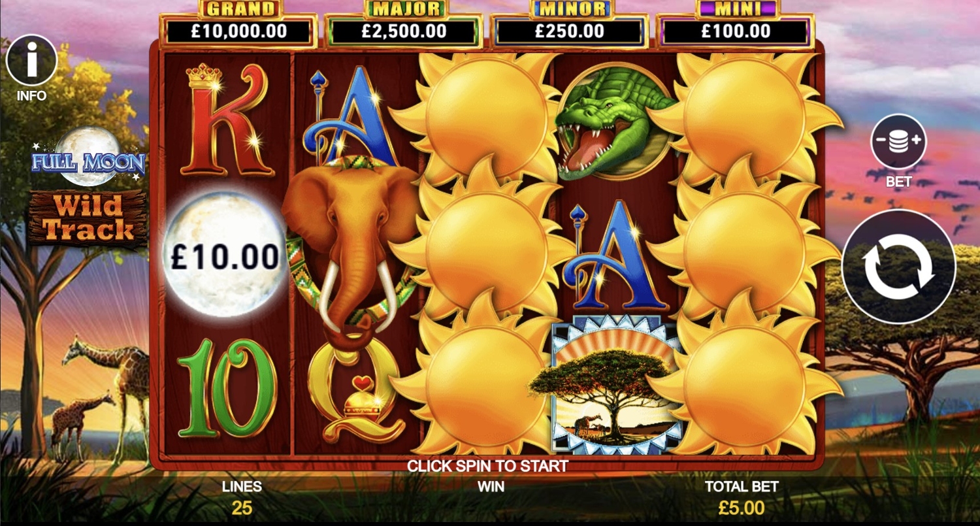Click the MAJOR £2,500.00 jackpot display
Viewport: 980px width, 526px height.
[404, 24]
